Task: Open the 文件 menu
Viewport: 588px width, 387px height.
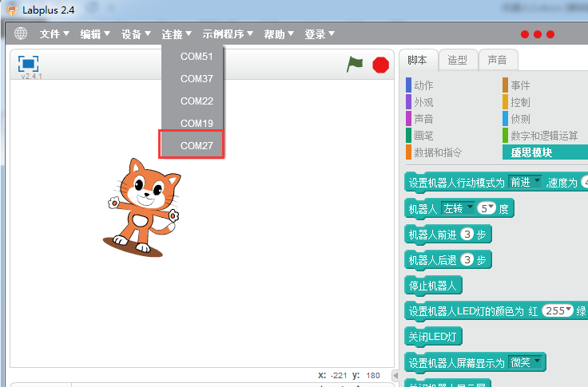Action: pos(54,34)
